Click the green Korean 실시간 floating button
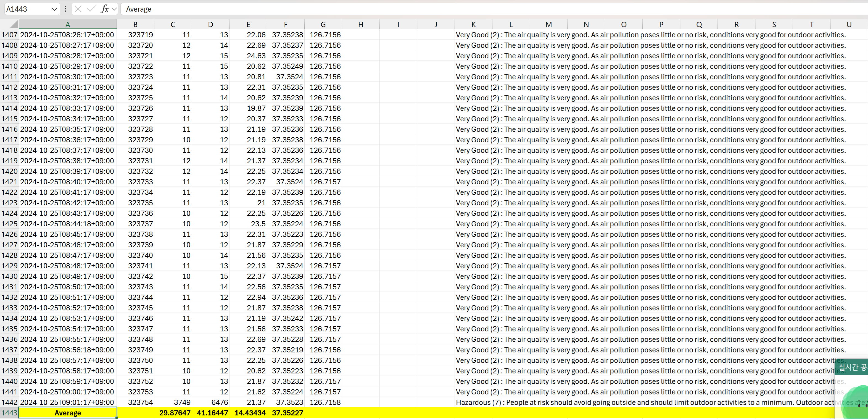This screenshot has height=419, width=868. click(x=852, y=367)
